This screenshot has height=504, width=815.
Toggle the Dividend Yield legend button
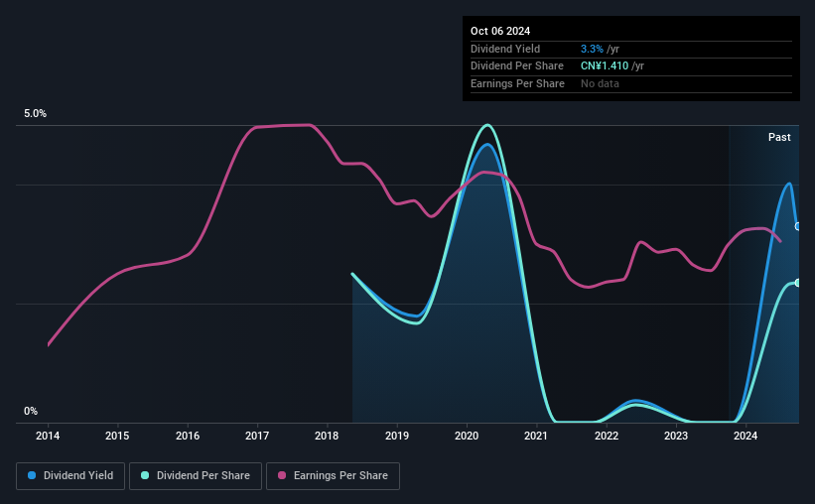pyautogui.click(x=70, y=476)
